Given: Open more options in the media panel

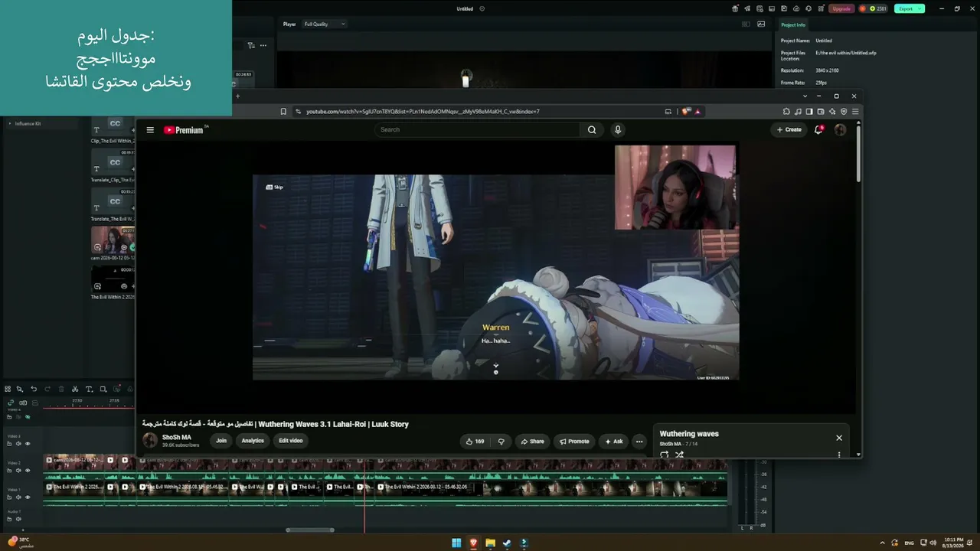Looking at the screenshot, I should click(x=263, y=45).
